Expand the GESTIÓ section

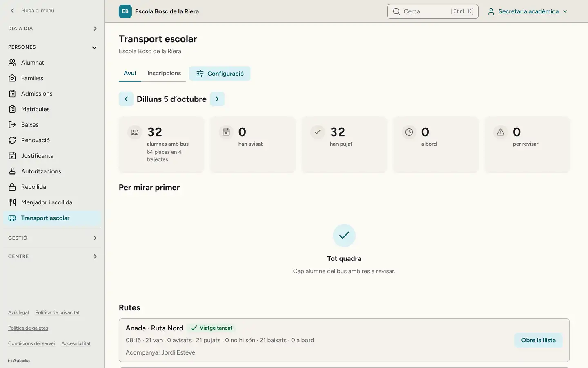[x=52, y=238]
